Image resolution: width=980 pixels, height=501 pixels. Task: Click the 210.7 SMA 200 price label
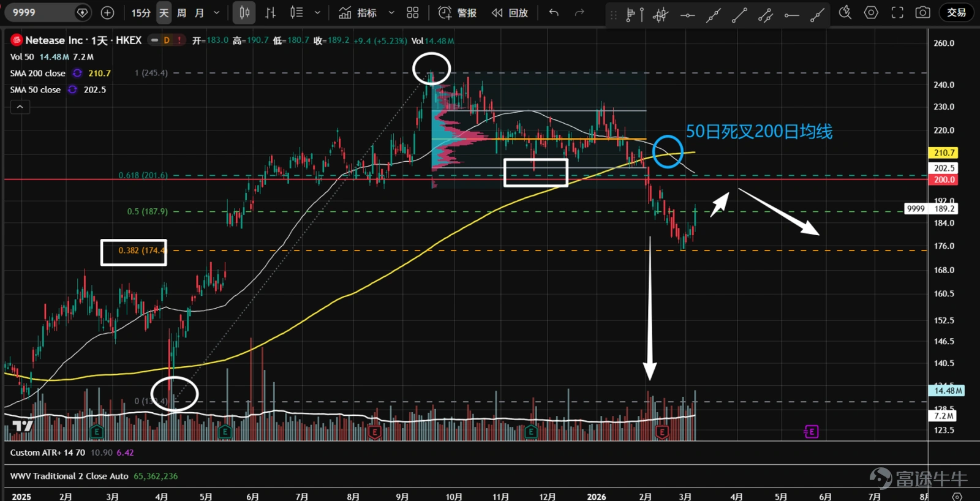pos(944,153)
